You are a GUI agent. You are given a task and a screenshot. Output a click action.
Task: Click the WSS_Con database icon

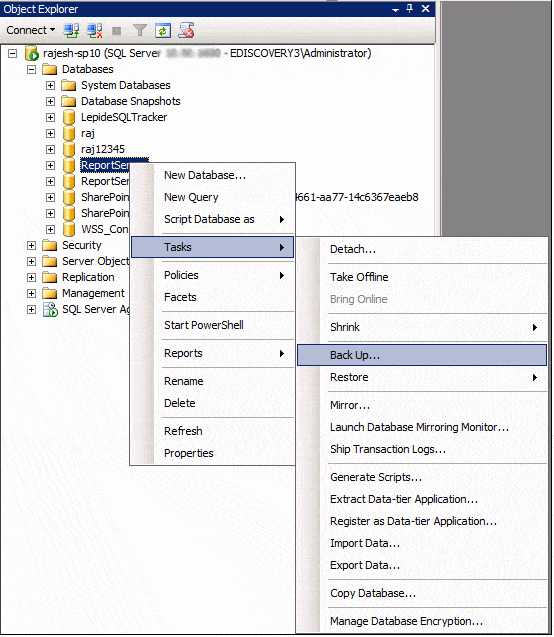click(69, 229)
